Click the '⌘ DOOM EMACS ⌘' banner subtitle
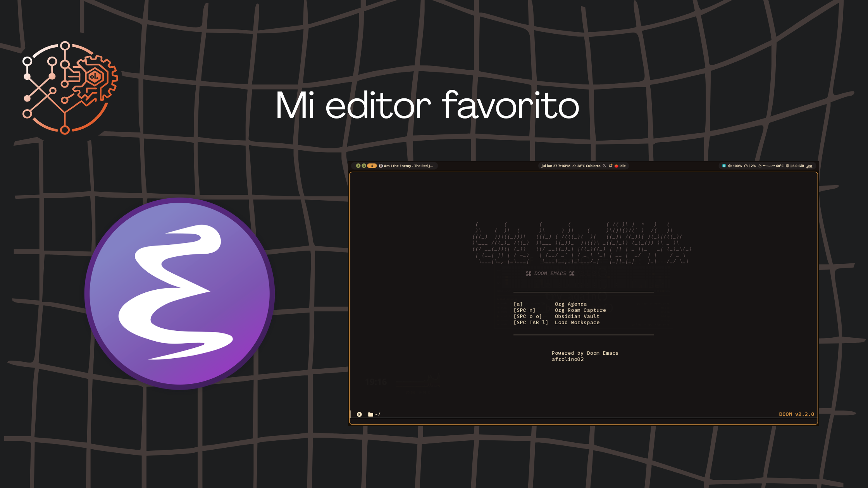This screenshot has height=488, width=868. pos(550,273)
